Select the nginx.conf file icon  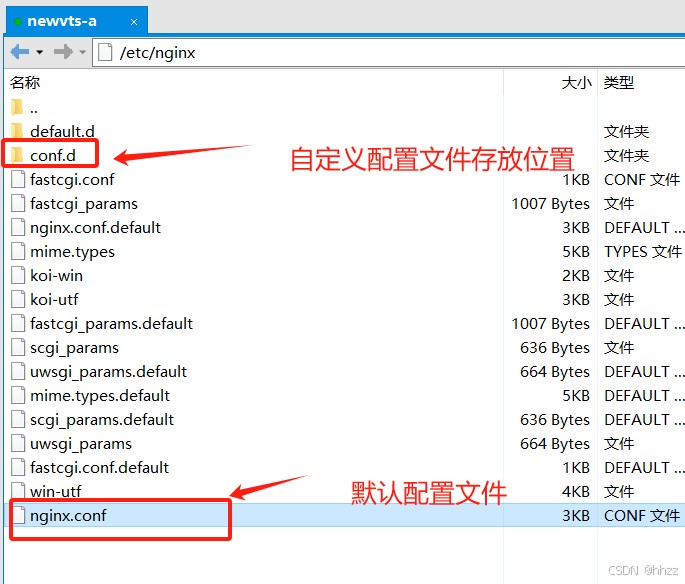point(18,515)
